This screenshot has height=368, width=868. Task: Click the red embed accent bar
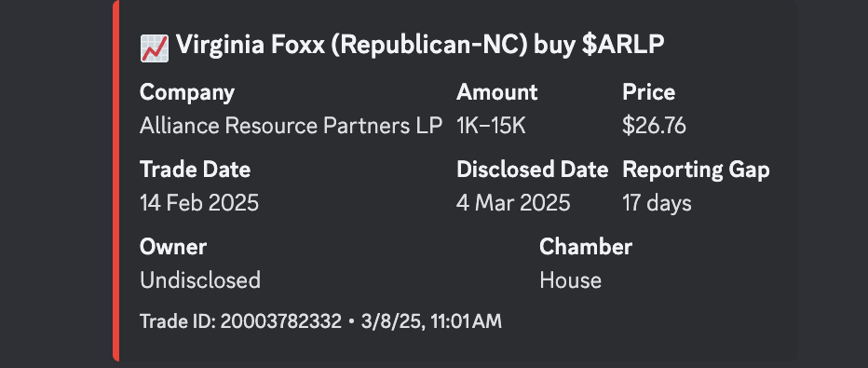pyautogui.click(x=115, y=181)
